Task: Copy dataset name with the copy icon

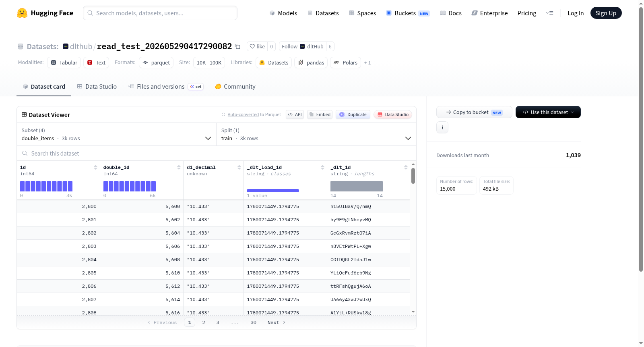Action: tap(237, 46)
